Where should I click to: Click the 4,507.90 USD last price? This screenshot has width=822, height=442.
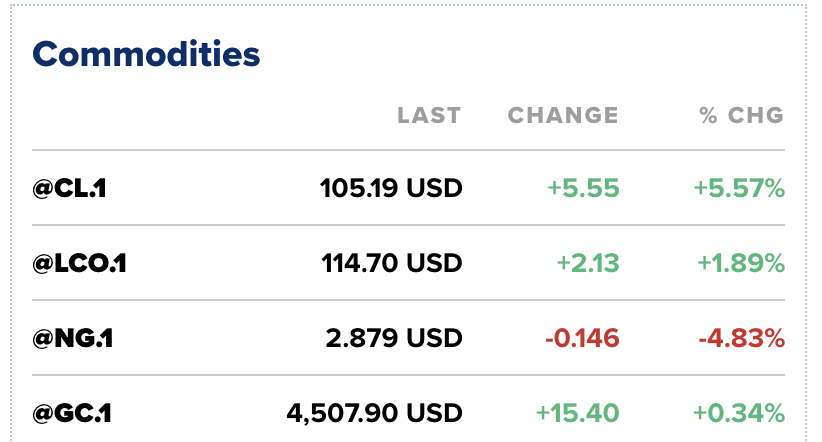(374, 412)
